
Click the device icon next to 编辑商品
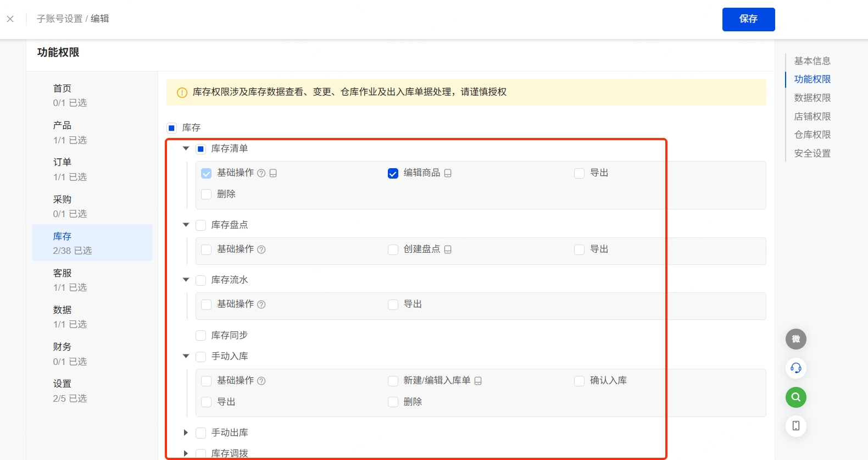coord(448,173)
